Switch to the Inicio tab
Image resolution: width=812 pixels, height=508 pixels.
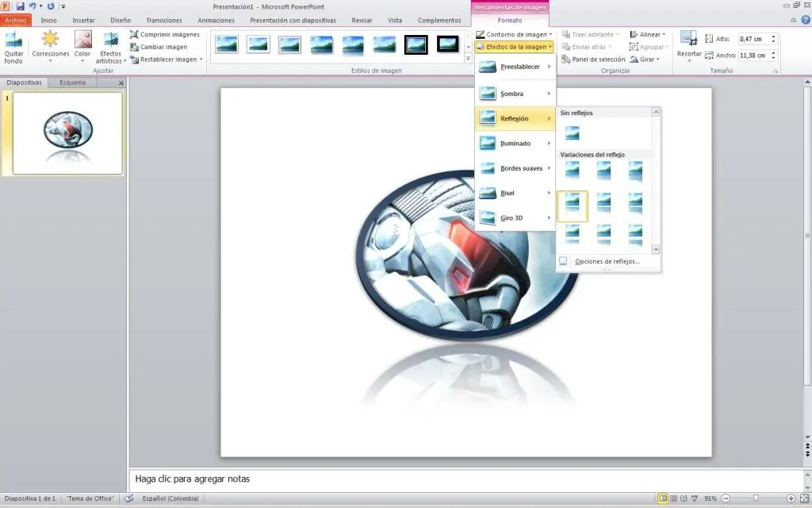(x=48, y=20)
